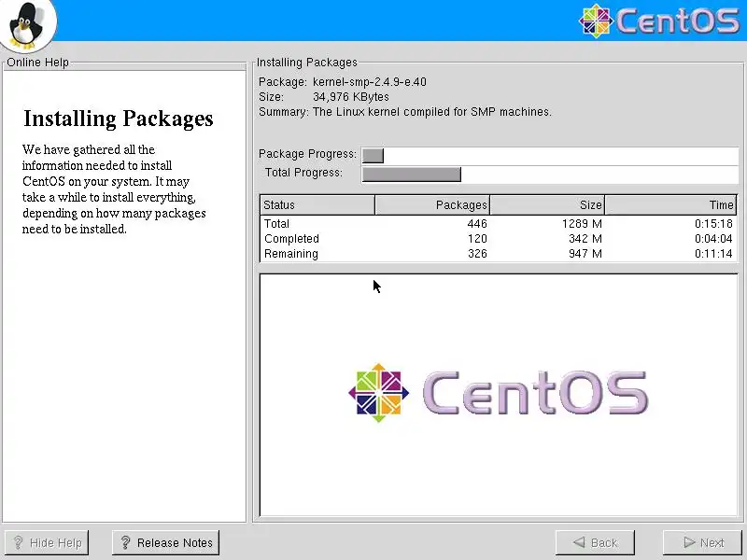Click the Remaining row label
The image size is (747, 560).
[291, 254]
